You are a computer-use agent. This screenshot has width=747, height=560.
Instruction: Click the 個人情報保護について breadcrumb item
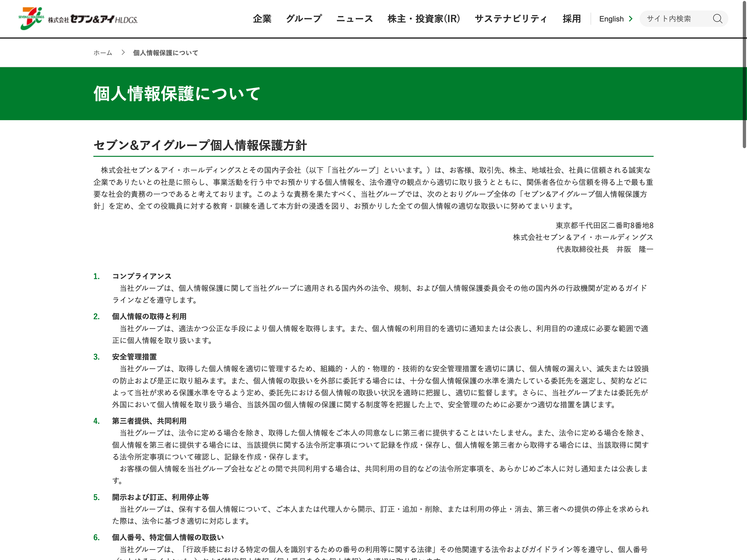(x=166, y=53)
